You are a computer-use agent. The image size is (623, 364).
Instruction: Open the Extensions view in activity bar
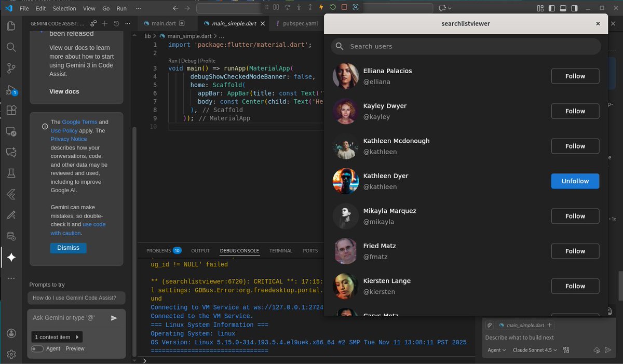(11, 110)
